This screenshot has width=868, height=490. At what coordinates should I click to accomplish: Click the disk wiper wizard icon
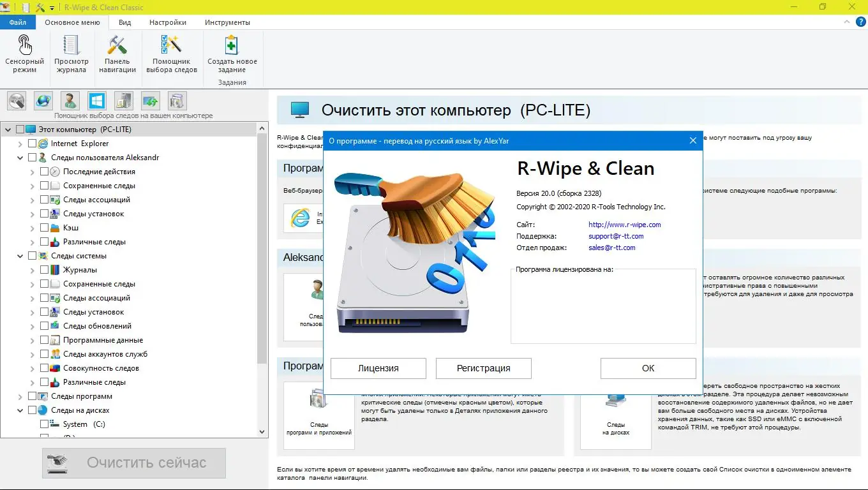click(x=17, y=101)
